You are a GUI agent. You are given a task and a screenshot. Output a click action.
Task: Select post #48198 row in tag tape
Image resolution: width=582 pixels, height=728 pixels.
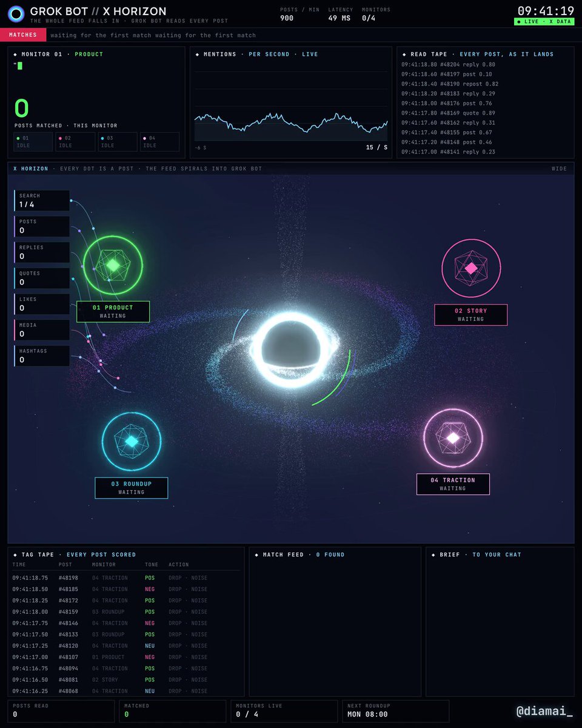(x=126, y=578)
